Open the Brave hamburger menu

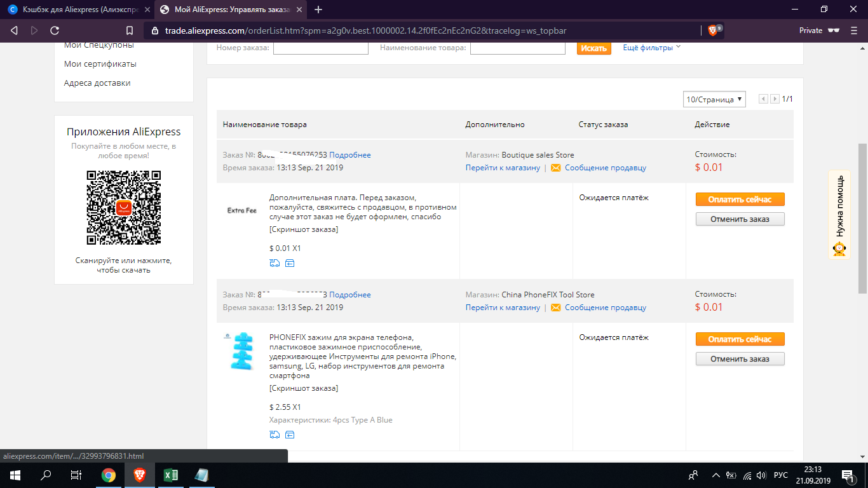click(853, 30)
